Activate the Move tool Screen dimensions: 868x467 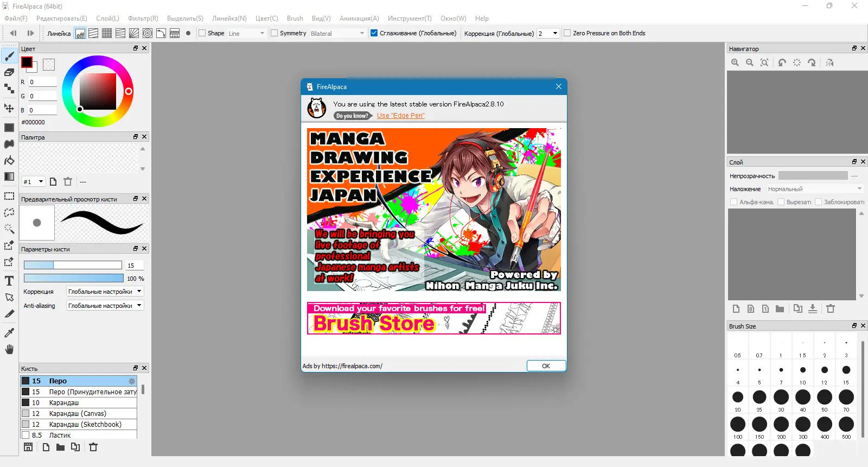[9, 108]
